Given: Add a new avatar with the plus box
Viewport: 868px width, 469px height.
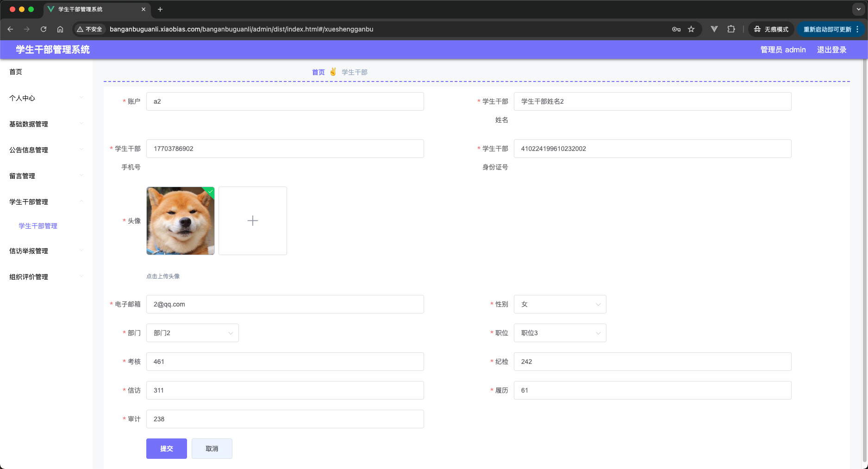Looking at the screenshot, I should [x=253, y=221].
